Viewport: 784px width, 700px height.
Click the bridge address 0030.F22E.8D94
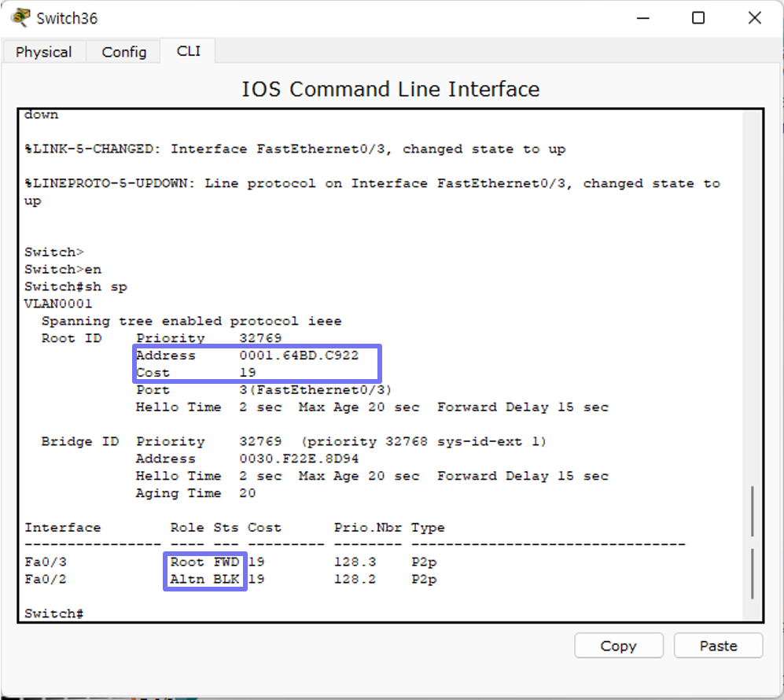pos(299,459)
